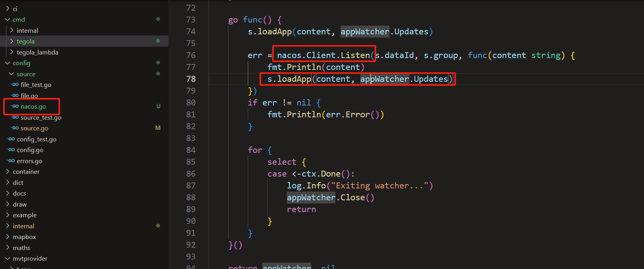Click the modified dot next to cmd

[158, 20]
